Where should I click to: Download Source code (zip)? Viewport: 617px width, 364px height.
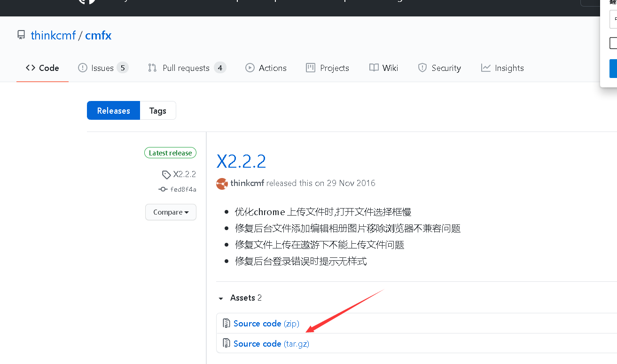pyautogui.click(x=266, y=324)
